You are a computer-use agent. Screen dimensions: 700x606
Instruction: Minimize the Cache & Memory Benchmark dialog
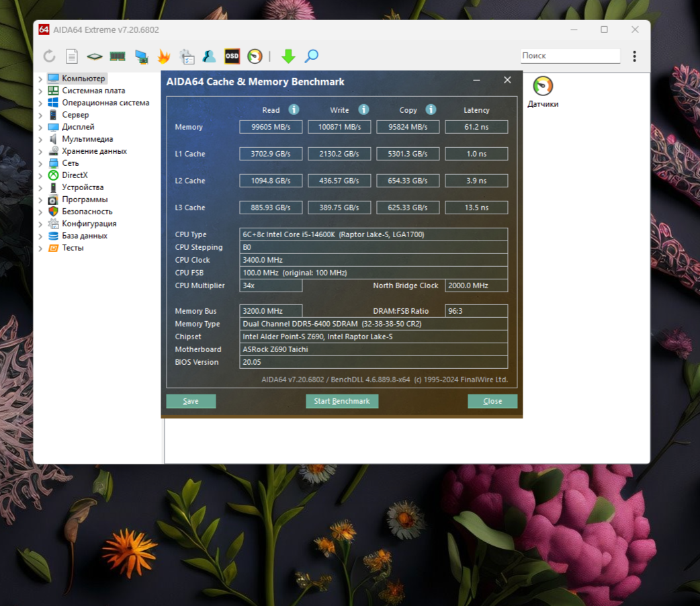tap(477, 81)
